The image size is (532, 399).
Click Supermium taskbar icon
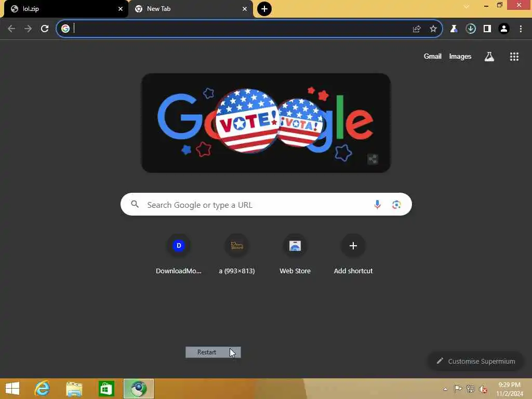point(138,389)
